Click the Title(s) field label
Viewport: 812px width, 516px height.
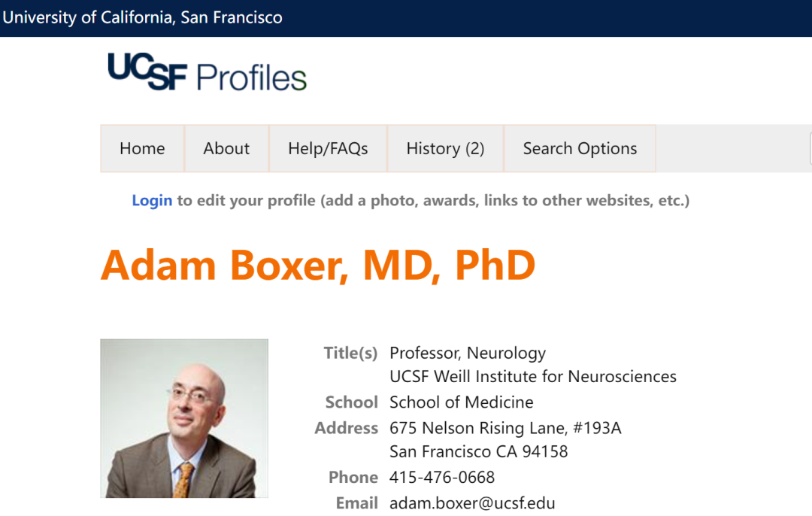point(350,353)
